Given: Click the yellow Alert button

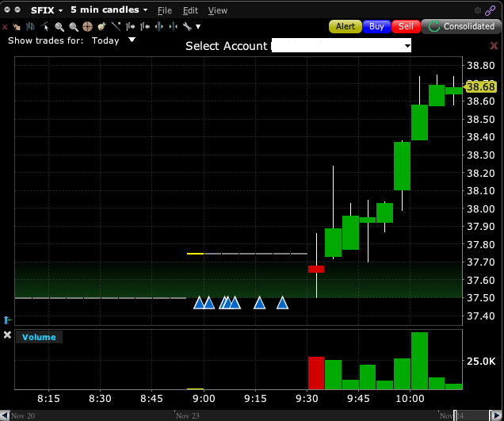Looking at the screenshot, I should (346, 26).
